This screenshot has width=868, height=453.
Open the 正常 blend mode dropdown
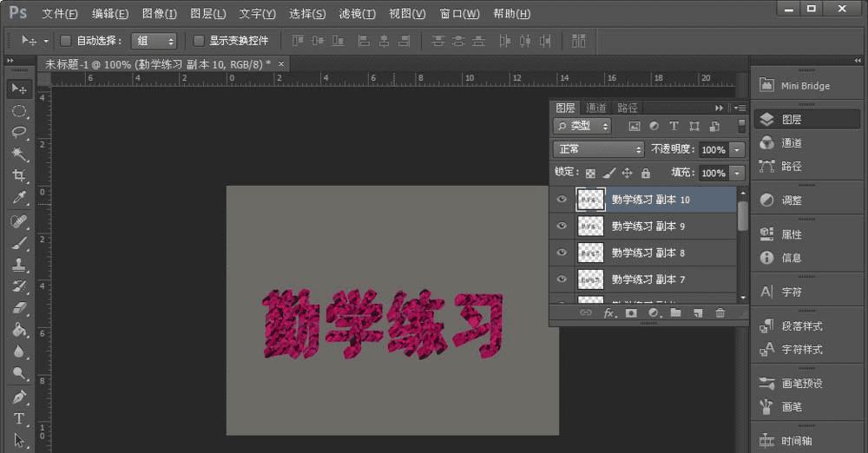click(598, 149)
